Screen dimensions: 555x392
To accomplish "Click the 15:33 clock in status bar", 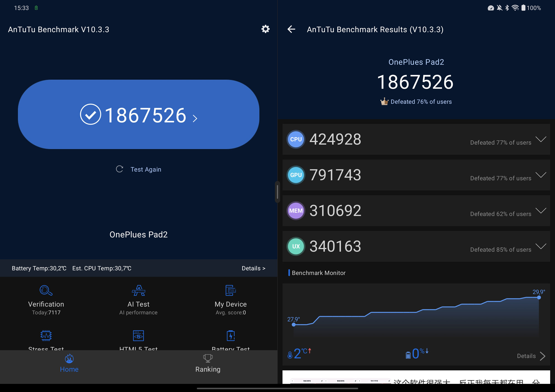I will [x=21, y=8].
